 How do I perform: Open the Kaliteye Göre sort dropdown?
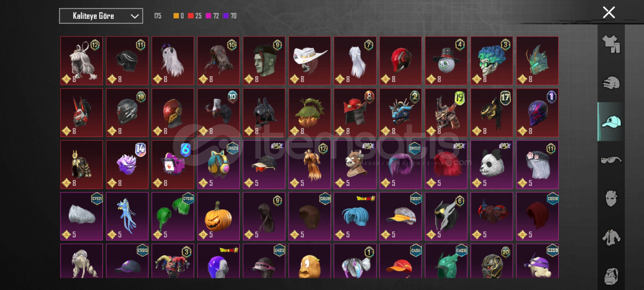[x=101, y=16]
